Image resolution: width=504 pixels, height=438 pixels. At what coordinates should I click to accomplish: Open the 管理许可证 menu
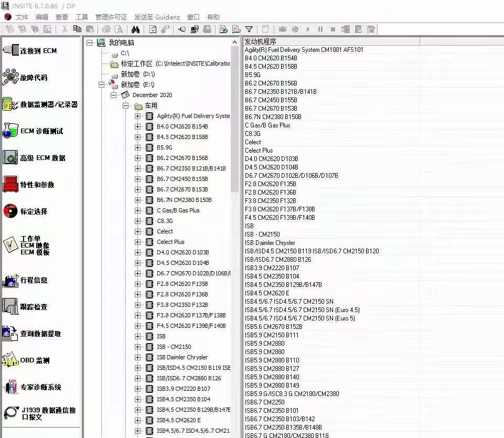click(x=111, y=17)
